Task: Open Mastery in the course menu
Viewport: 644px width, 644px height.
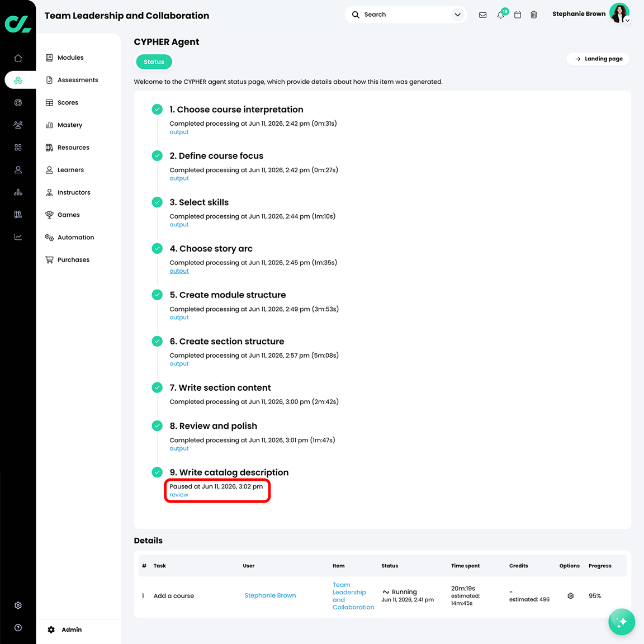Action: click(70, 125)
